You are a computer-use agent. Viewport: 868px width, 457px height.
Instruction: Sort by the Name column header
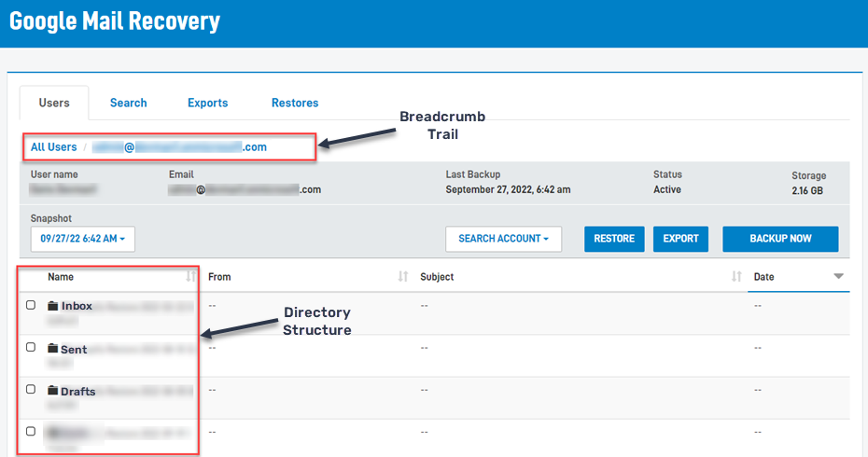(61, 277)
